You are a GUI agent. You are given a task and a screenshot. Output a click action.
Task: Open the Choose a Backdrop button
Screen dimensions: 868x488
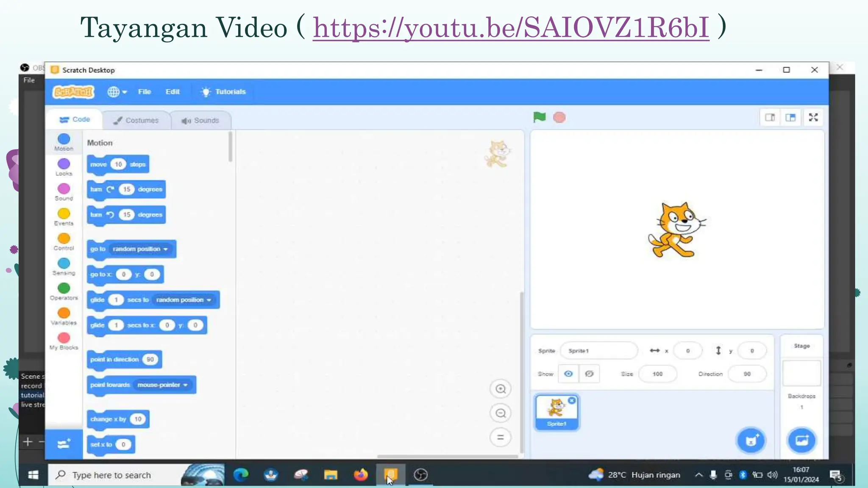(x=801, y=441)
